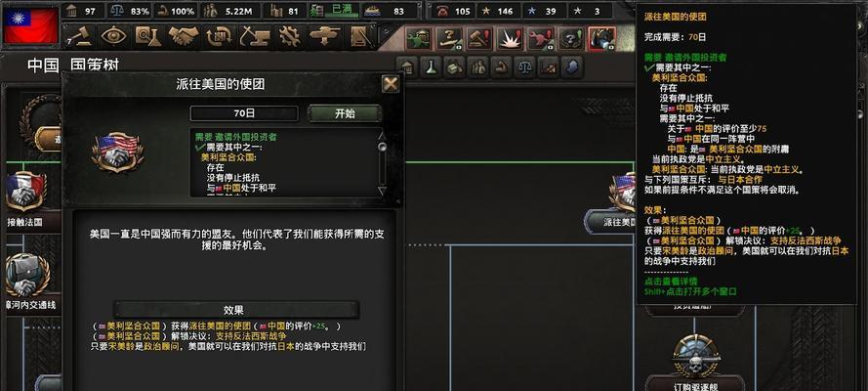Click the 开始 button

pos(345,113)
